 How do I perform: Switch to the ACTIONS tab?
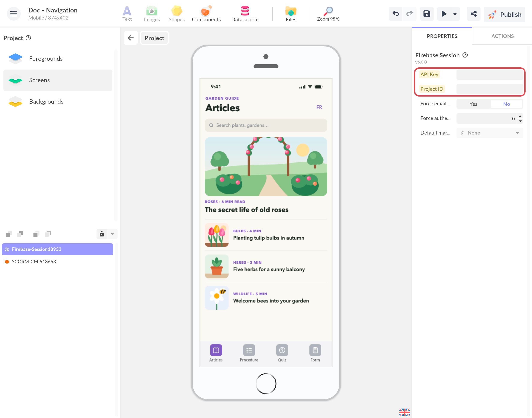(502, 36)
